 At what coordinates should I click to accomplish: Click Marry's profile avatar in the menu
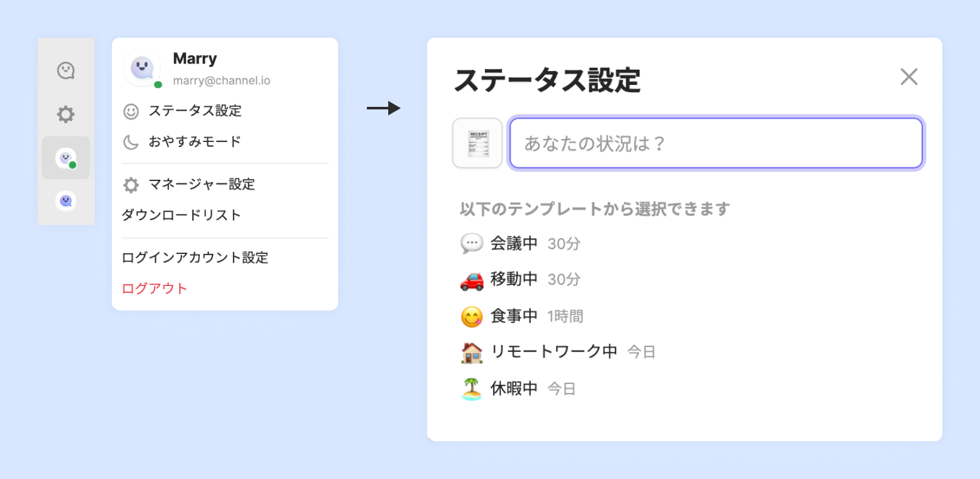click(143, 68)
